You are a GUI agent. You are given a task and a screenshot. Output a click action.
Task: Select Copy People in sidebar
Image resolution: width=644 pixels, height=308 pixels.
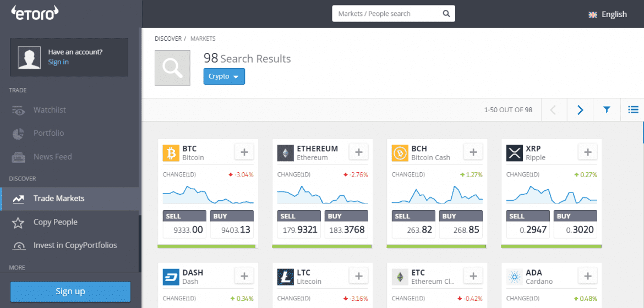pos(55,222)
